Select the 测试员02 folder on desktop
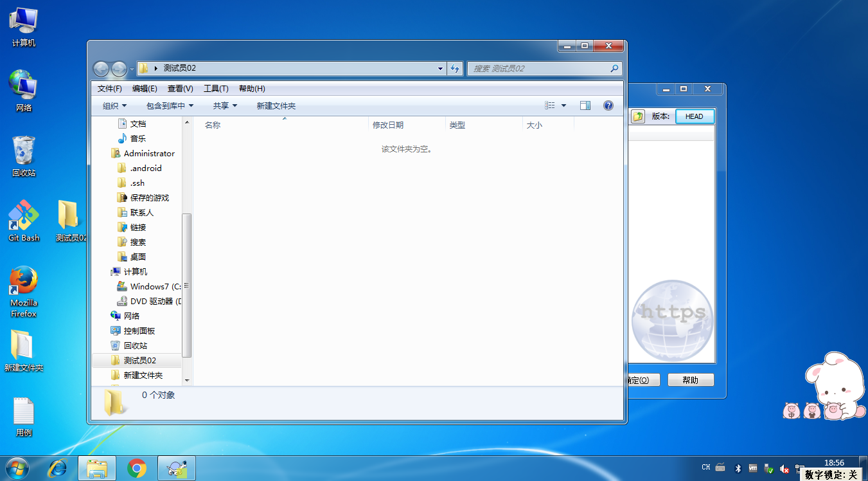This screenshot has width=868, height=481. (x=71, y=221)
